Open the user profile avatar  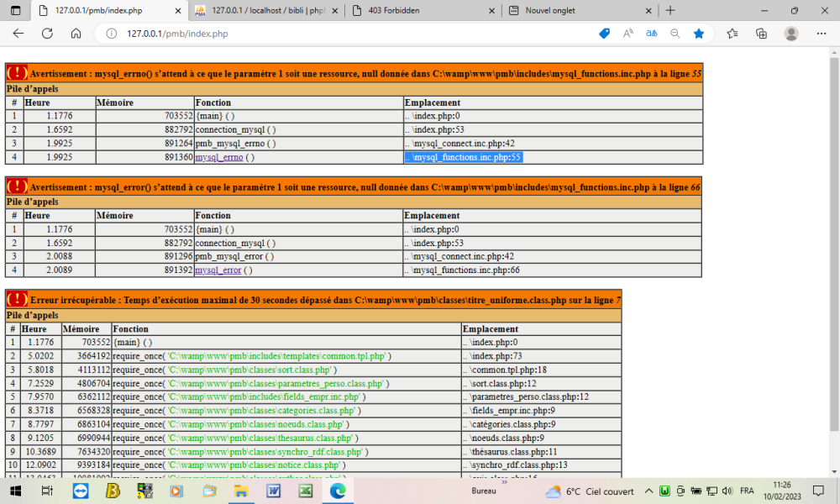click(790, 34)
